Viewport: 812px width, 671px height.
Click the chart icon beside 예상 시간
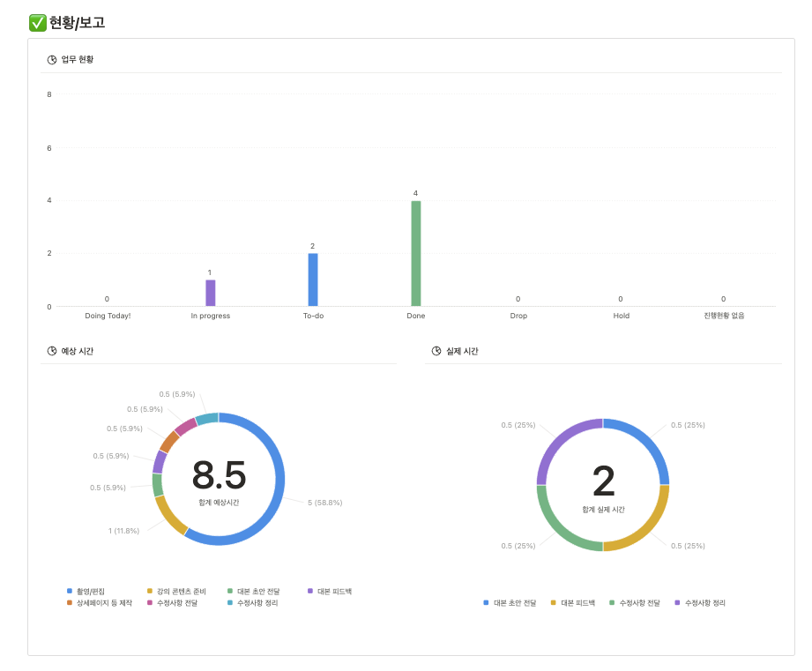coord(52,351)
